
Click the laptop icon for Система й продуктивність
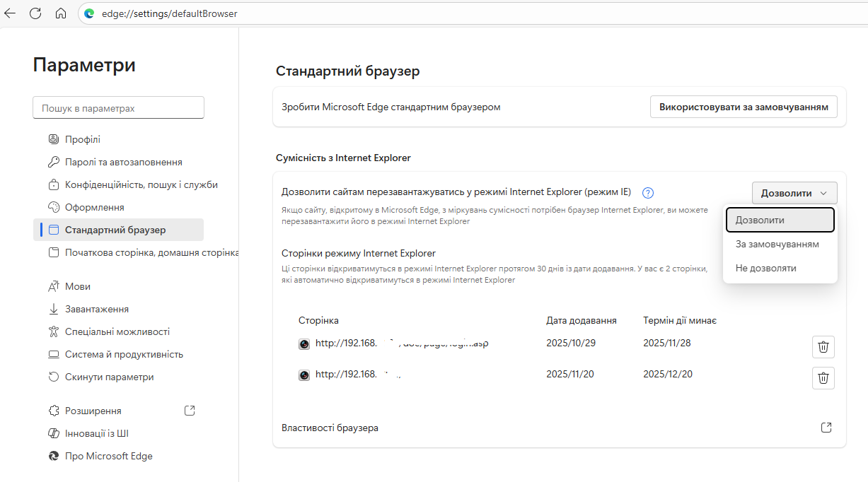[54, 354]
